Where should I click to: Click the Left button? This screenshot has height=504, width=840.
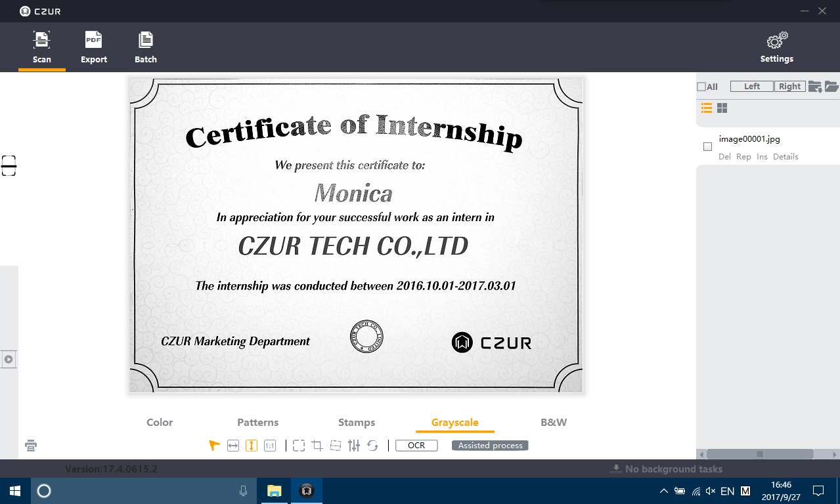752,87
